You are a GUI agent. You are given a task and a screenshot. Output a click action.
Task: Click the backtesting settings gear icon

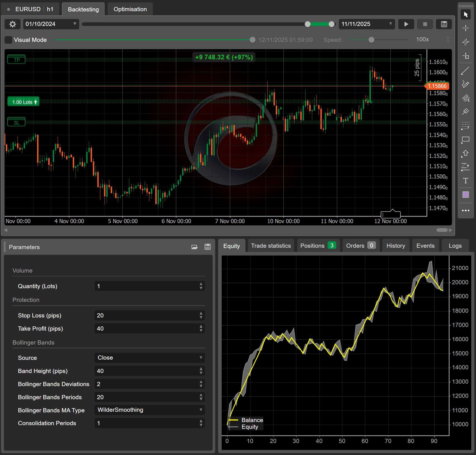click(x=13, y=24)
